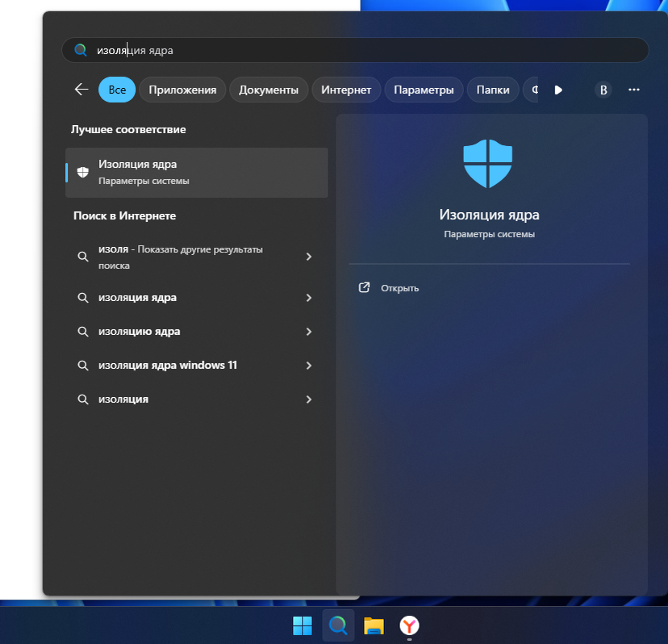Viewport: 668px width, 644px height.
Task: Launch Yandex Browser from the taskbar
Action: pos(409,625)
